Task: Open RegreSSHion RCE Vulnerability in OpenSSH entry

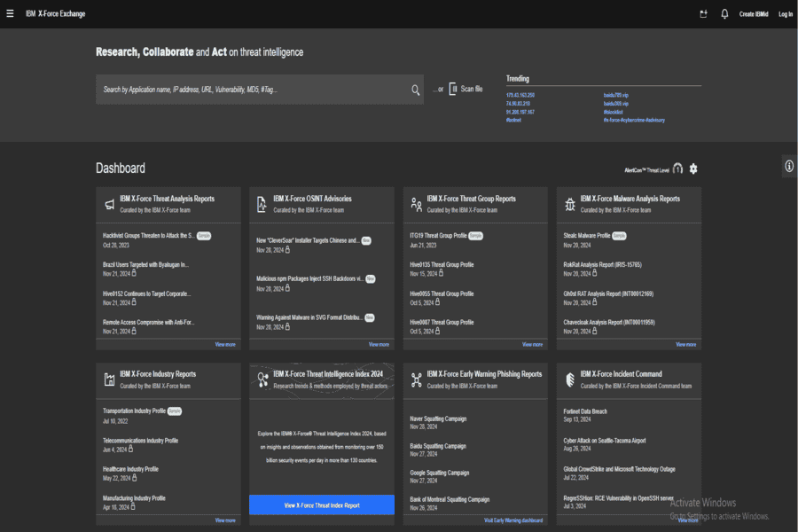Action: coord(618,498)
